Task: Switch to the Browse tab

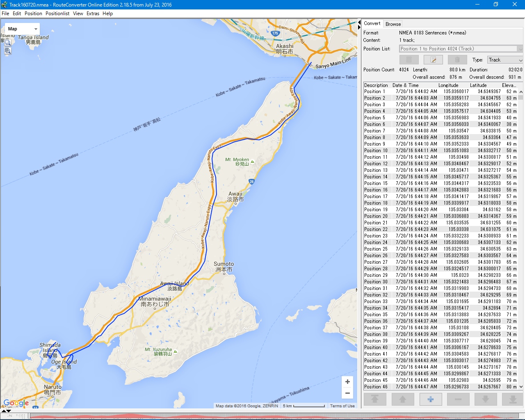Action: 393,24
